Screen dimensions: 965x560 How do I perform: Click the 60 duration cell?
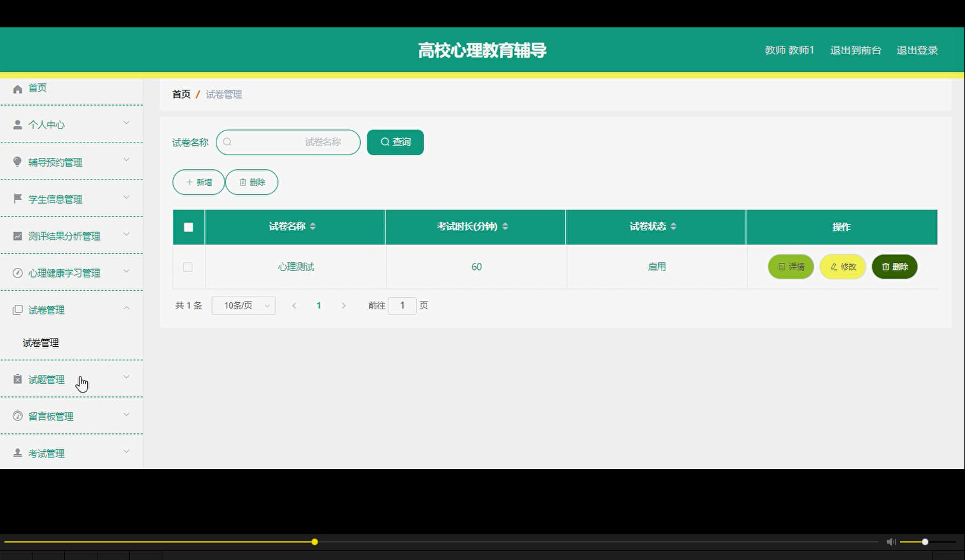(x=477, y=267)
